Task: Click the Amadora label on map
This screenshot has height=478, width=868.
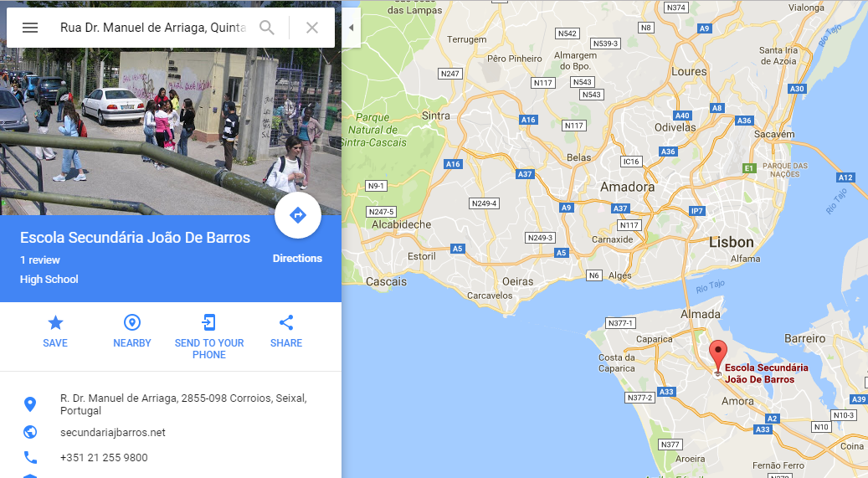Action: pyautogui.click(x=627, y=187)
